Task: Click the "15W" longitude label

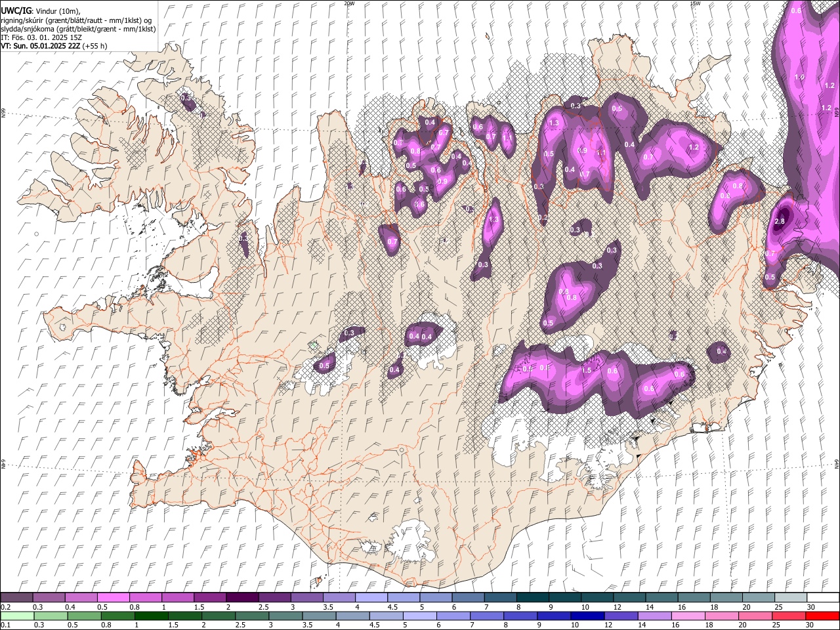Action: (x=695, y=3)
